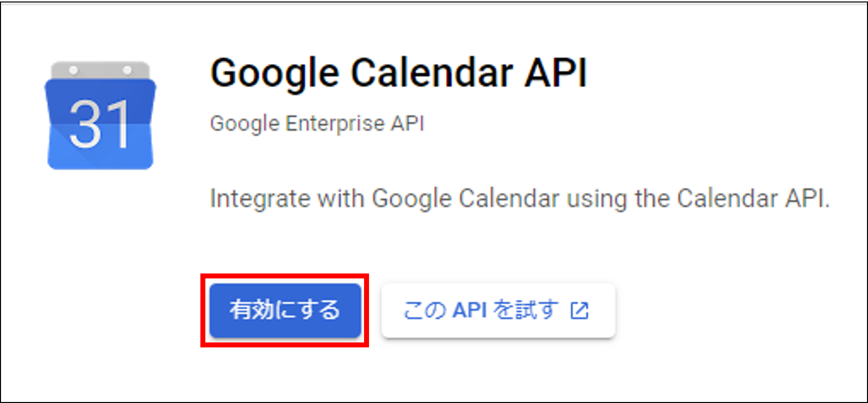Click the 有効にする enable button
This screenshot has width=868, height=403.
[x=285, y=311]
